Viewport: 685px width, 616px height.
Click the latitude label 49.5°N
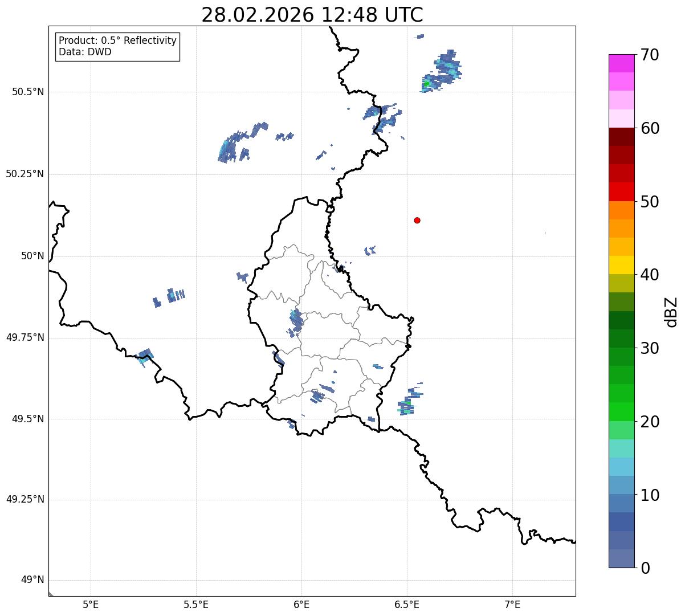coord(27,419)
